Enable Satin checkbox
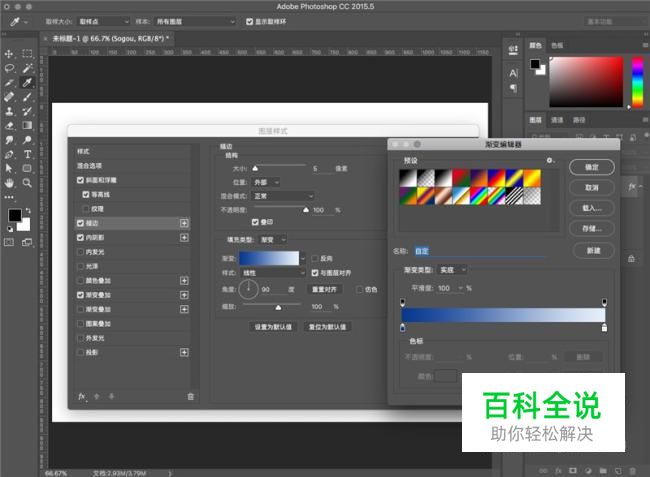650x477 pixels. 80,266
